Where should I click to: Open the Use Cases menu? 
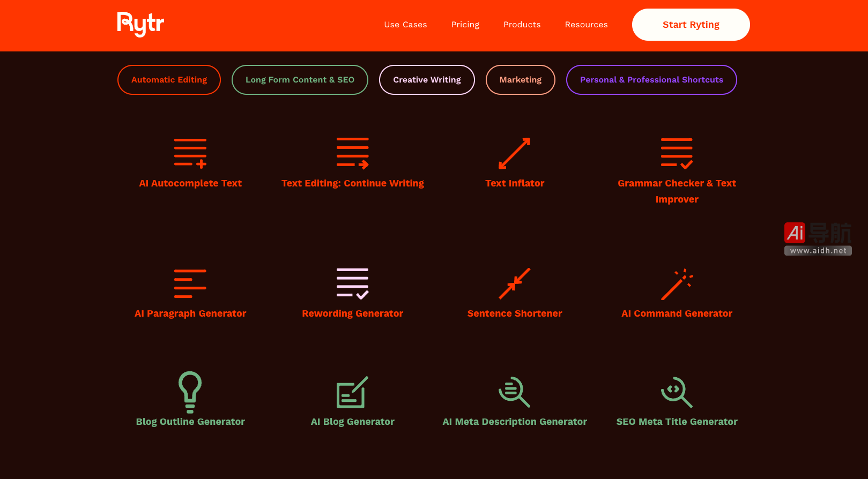(x=405, y=25)
